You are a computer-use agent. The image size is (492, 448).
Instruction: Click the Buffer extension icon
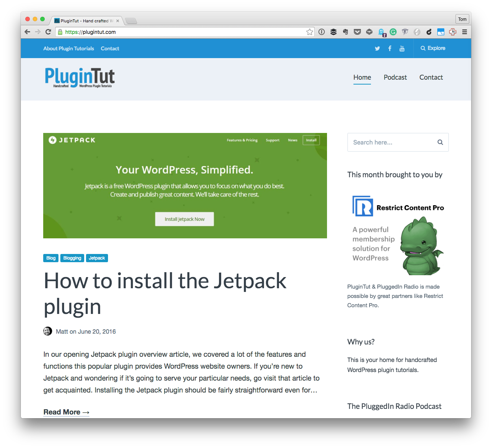point(333,32)
